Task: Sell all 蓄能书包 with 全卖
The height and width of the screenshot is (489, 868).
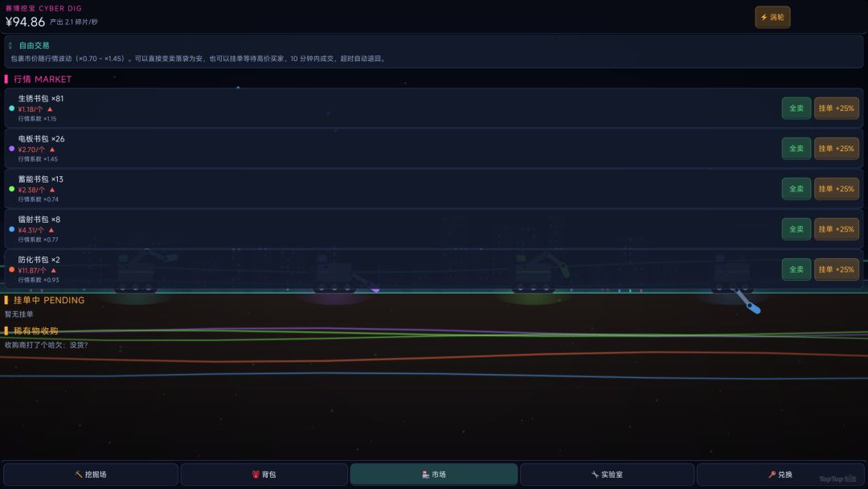Action: point(796,189)
